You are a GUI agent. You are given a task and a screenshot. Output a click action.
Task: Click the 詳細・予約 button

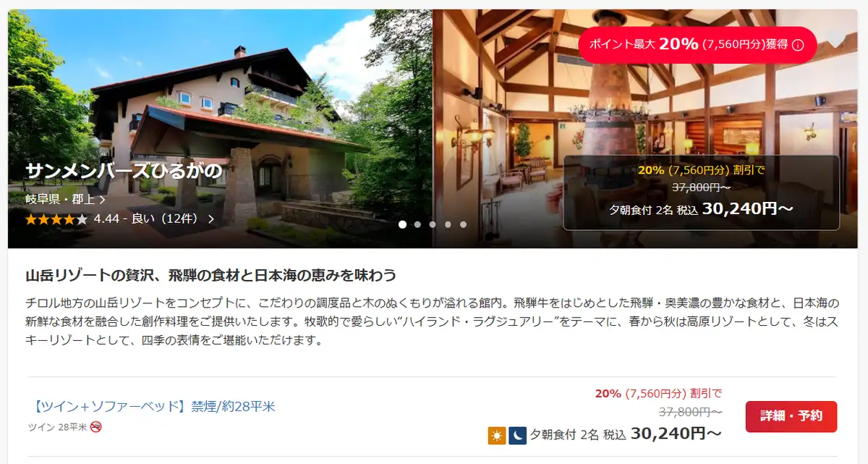pyautogui.click(x=791, y=416)
